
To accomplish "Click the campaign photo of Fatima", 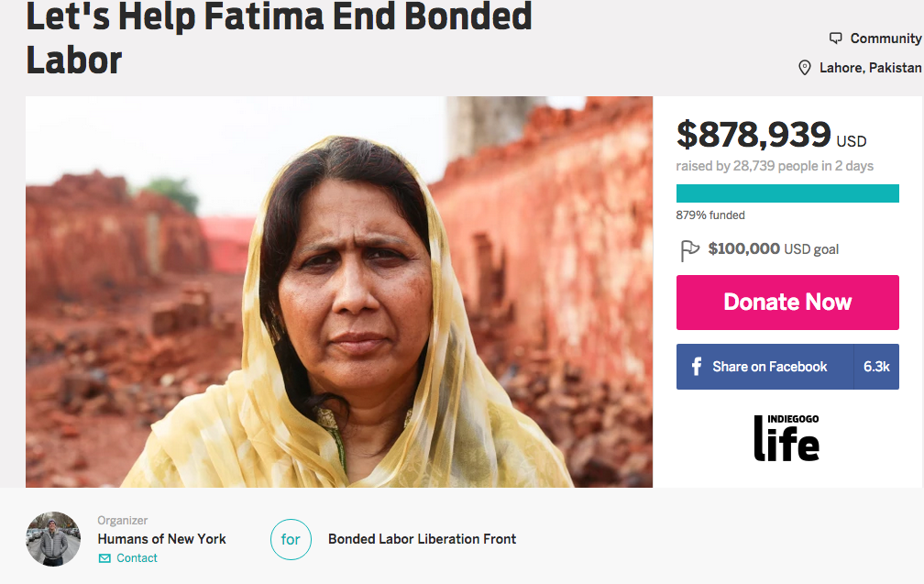I will (339, 292).
